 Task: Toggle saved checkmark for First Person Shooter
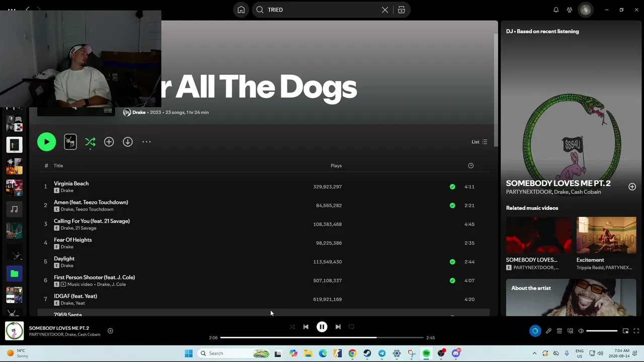pyautogui.click(x=452, y=281)
